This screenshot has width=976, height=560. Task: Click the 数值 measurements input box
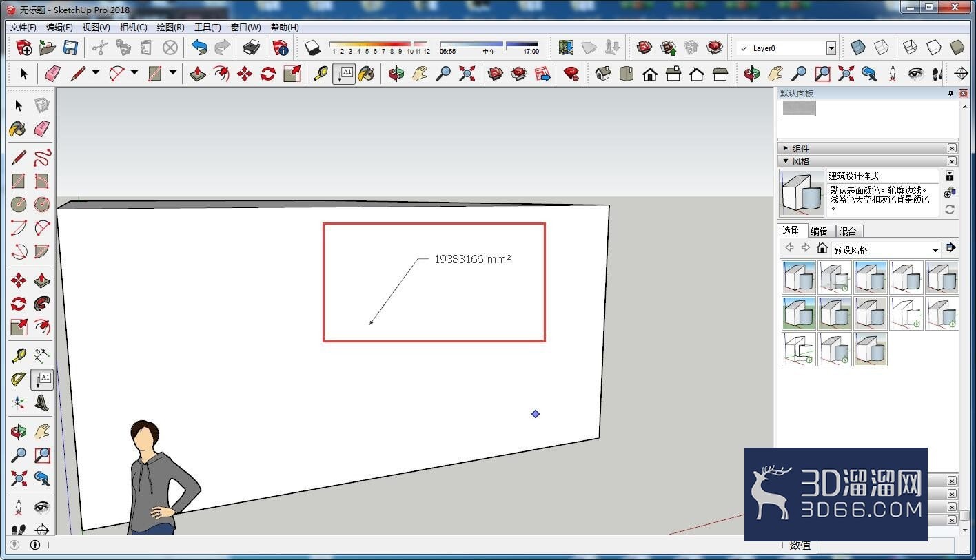click(885, 546)
